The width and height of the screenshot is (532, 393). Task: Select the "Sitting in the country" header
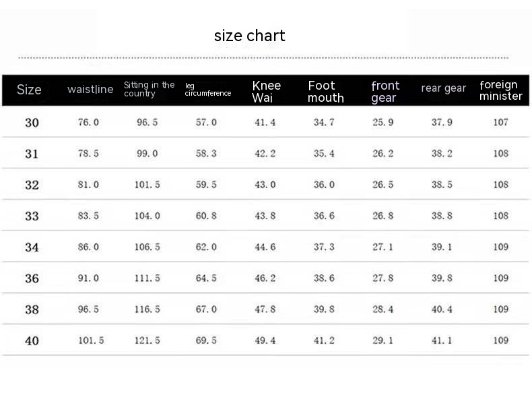pyautogui.click(x=149, y=89)
